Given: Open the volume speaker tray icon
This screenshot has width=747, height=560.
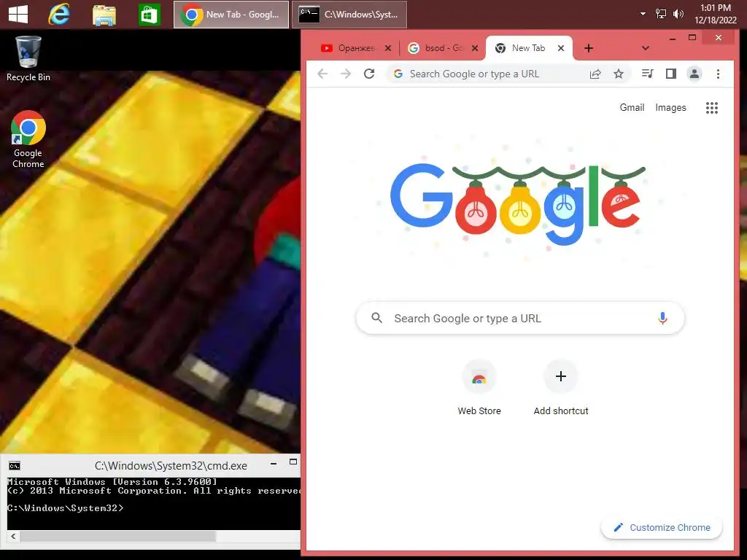Looking at the screenshot, I should point(678,14).
